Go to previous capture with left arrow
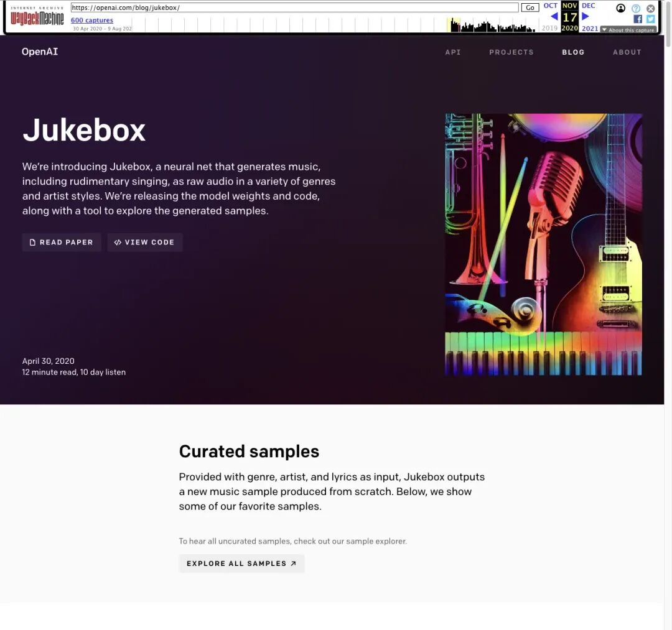The width and height of the screenshot is (672, 630). click(554, 17)
